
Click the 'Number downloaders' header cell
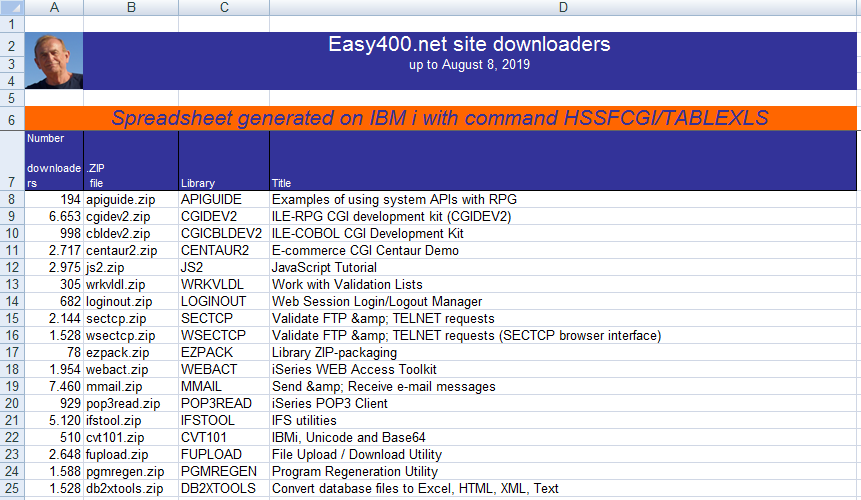[54, 160]
